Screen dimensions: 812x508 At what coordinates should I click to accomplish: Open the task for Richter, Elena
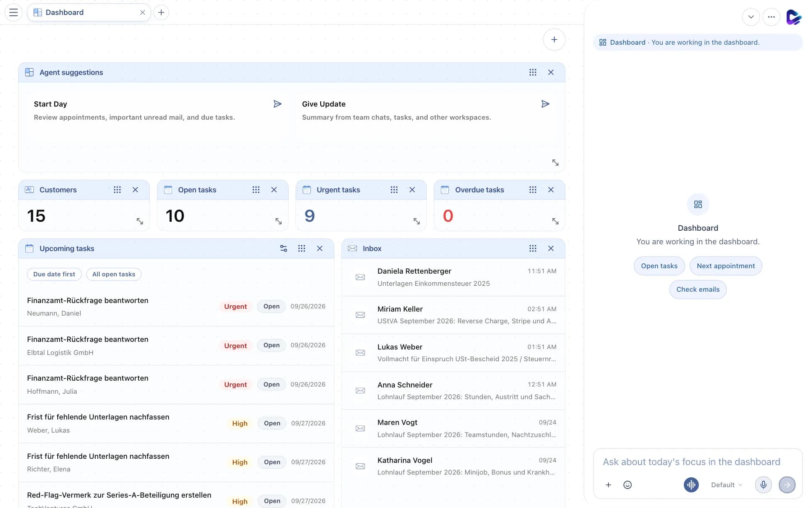(x=176, y=462)
